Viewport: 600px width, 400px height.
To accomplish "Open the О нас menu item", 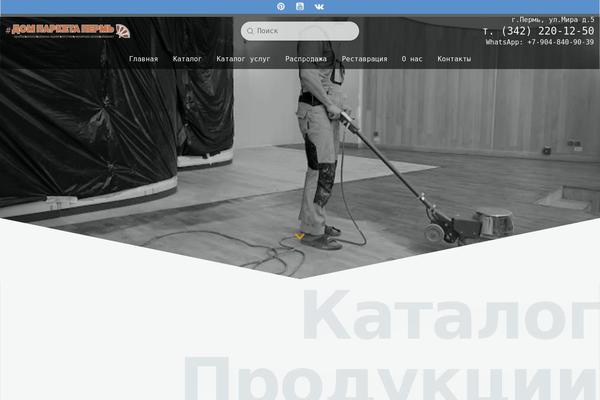I will tap(412, 59).
